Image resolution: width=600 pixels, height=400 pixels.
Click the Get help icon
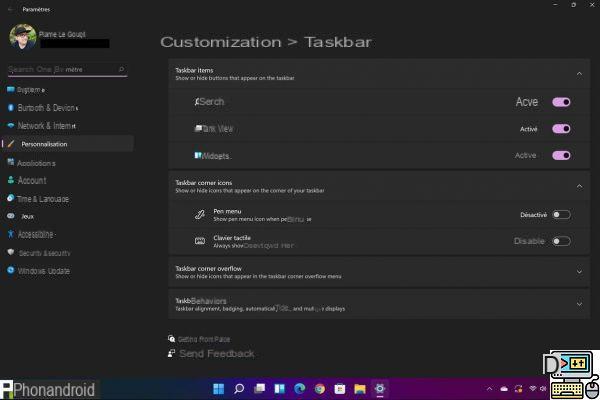pos(171,339)
